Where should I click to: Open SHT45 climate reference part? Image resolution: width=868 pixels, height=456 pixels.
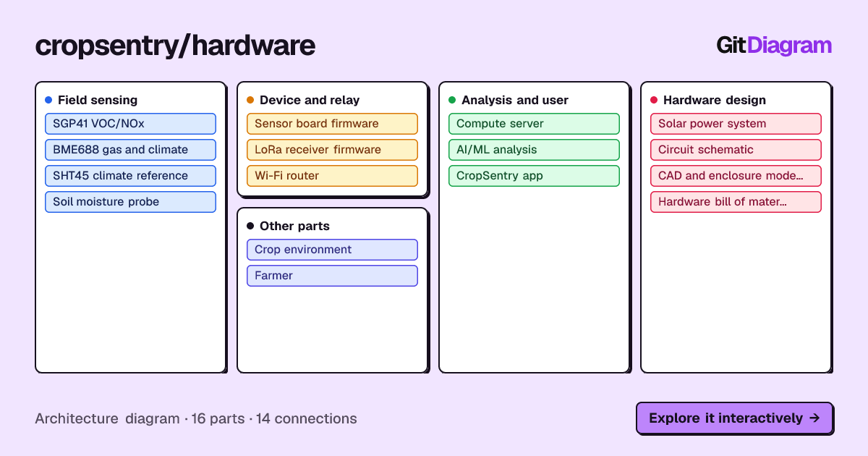(130, 176)
